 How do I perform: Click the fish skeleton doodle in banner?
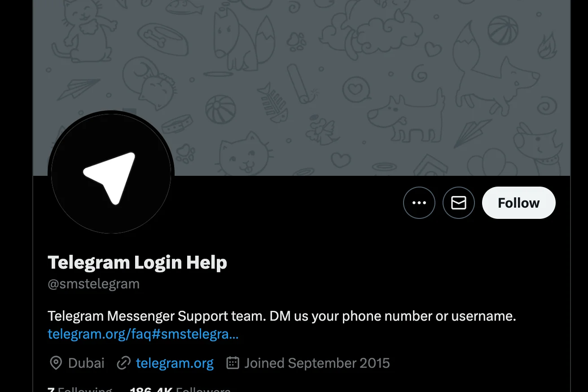click(x=272, y=101)
